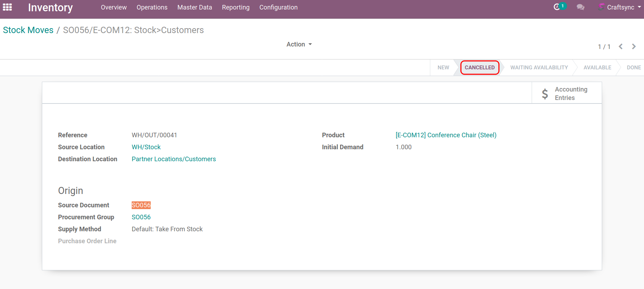This screenshot has width=644, height=289.
Task: Go to next record arrow
Action: pyautogui.click(x=634, y=46)
